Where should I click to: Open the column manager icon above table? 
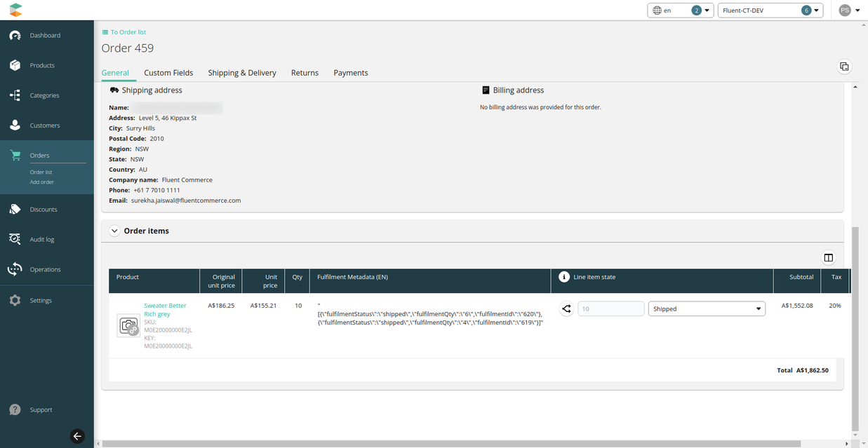pos(828,258)
